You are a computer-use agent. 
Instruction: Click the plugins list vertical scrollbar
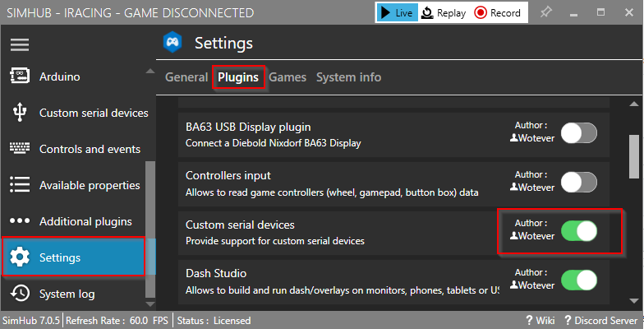[x=635, y=156]
